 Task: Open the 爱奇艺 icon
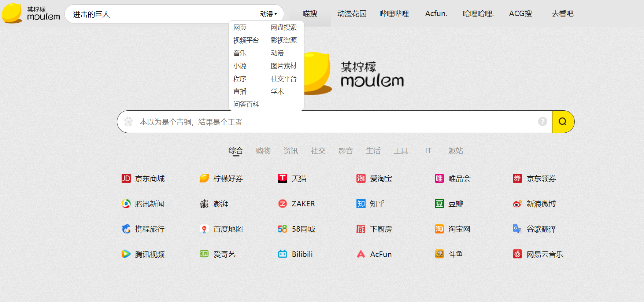tap(204, 254)
